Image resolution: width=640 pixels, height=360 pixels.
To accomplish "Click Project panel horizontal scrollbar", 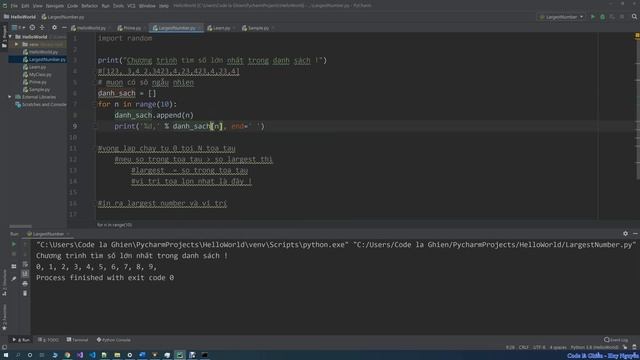I will coord(20,226).
